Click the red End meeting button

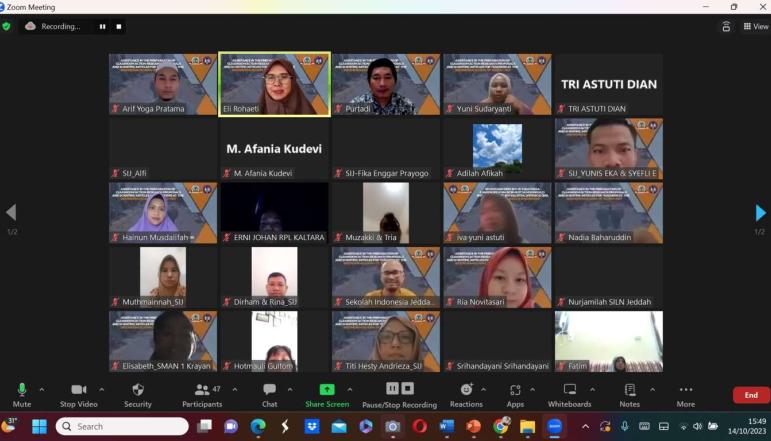[x=751, y=395]
